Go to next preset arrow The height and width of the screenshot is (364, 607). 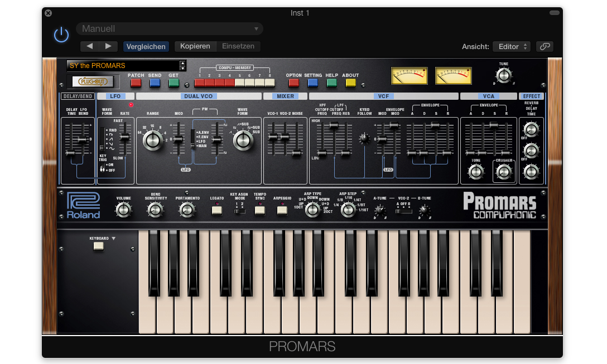point(108,46)
